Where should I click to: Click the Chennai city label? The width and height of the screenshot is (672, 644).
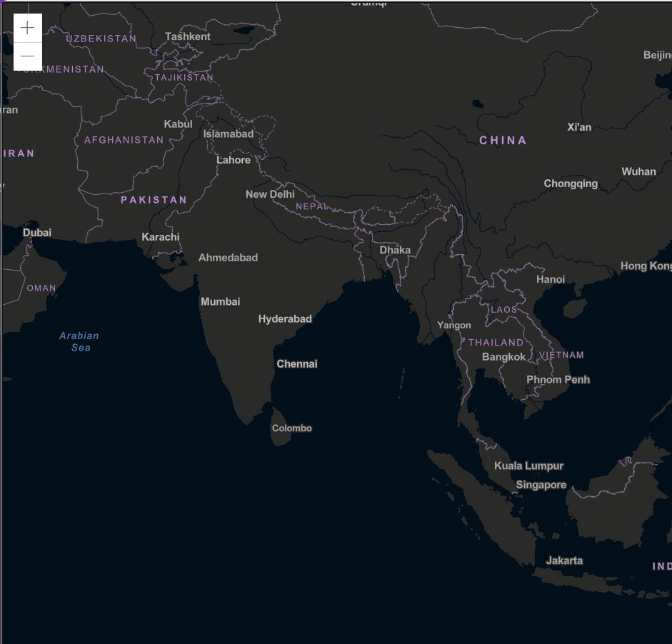297,363
